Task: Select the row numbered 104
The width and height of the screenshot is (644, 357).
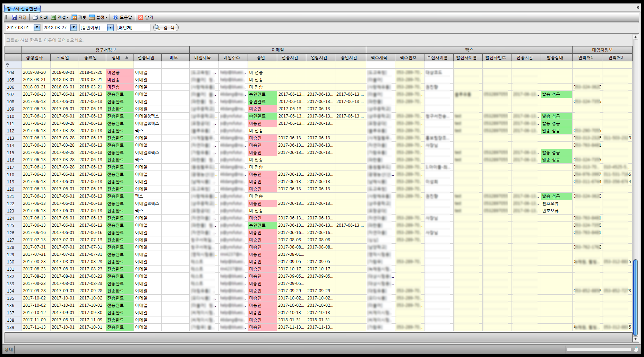Action: coord(11,72)
